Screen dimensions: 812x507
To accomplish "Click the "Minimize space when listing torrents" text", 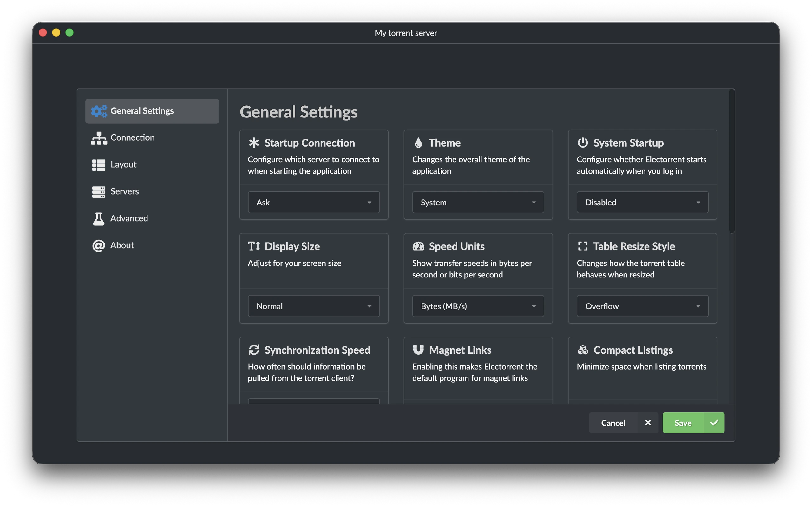I will (641, 366).
